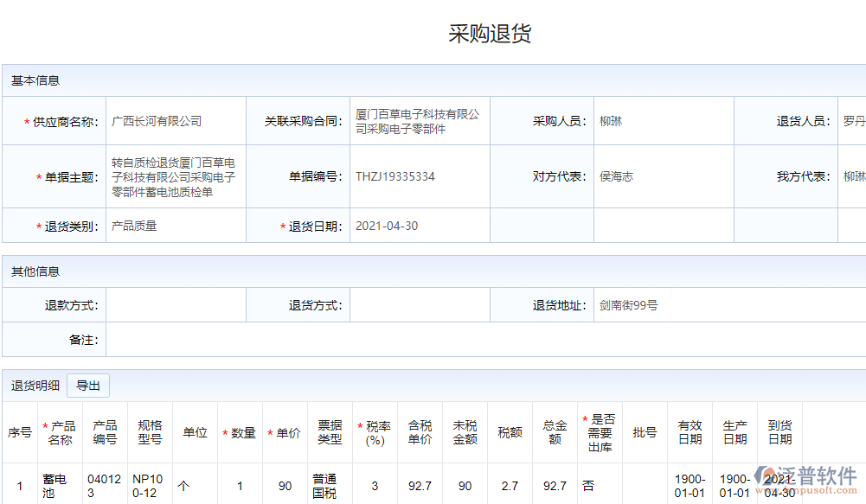Click the 供应商名称 field showing 广西长河有限公司
The width and height of the screenshot is (866, 504).
176,122
